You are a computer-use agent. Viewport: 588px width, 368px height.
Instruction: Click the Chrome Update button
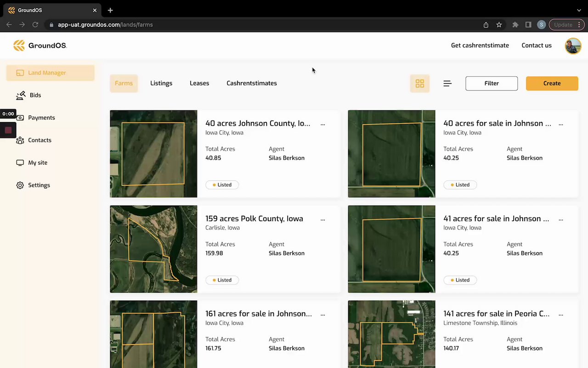566,25
